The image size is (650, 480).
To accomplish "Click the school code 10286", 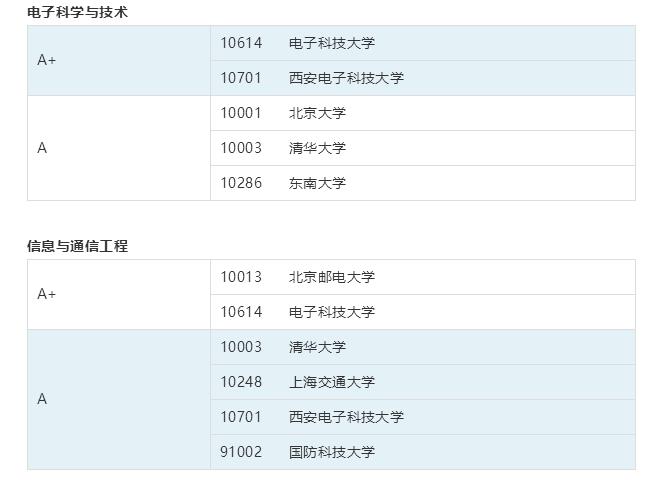I will pos(241,183).
